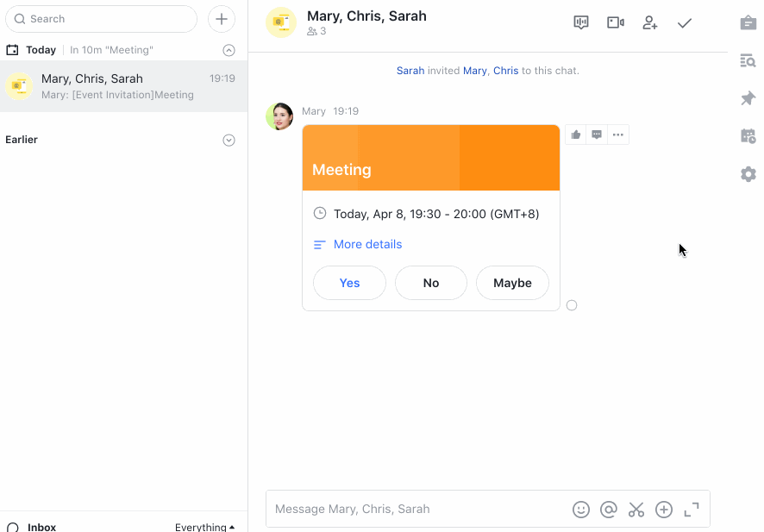
Task: Open search in chat sidebar icon
Action: [748, 60]
